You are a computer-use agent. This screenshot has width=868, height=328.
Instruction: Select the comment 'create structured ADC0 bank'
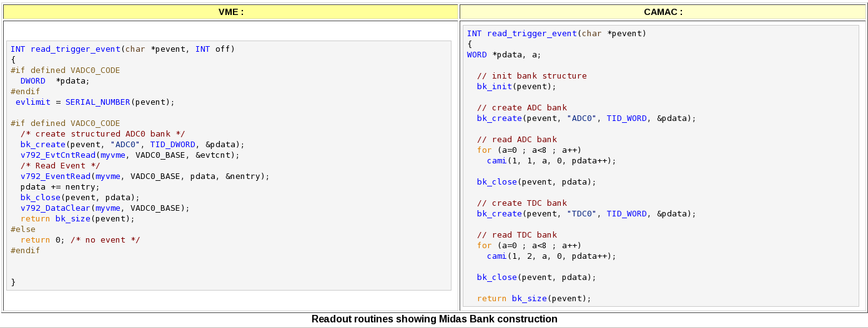103,133
